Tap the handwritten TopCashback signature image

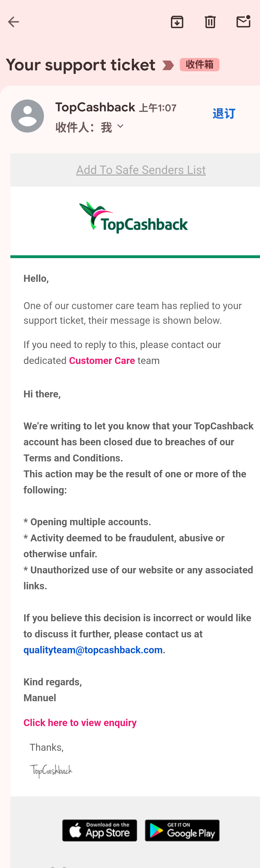[51, 771]
